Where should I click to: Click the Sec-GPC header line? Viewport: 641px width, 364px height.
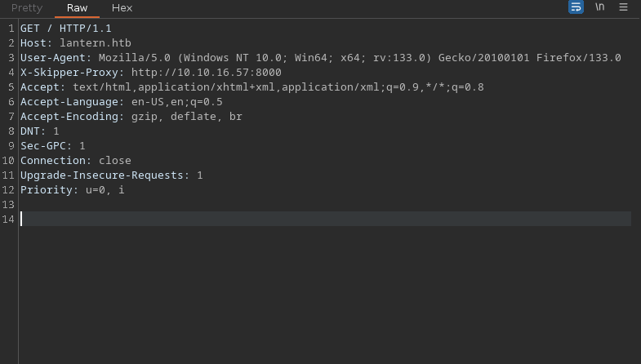click(x=53, y=146)
